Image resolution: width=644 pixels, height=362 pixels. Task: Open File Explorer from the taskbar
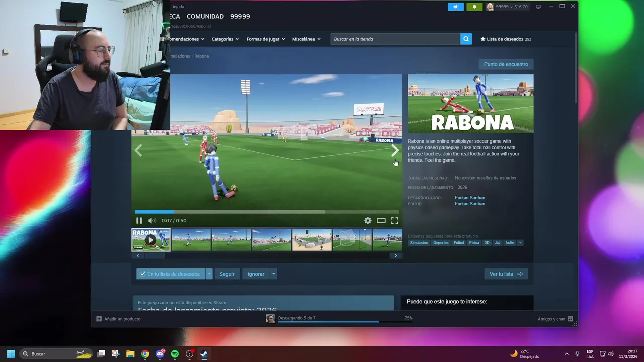pos(130,354)
